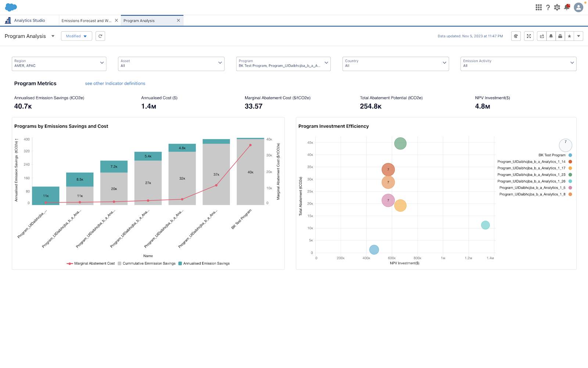Open the Modified view dropdown
This screenshot has height=368, width=588.
(76, 36)
